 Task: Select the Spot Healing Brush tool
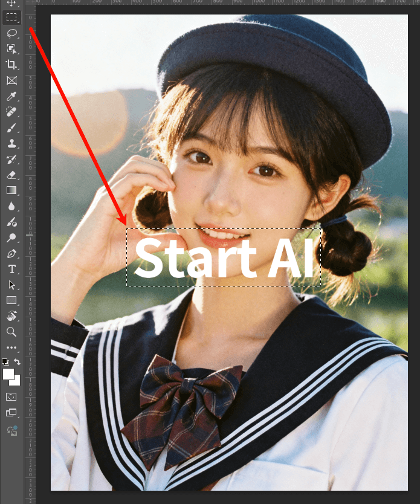(11, 112)
